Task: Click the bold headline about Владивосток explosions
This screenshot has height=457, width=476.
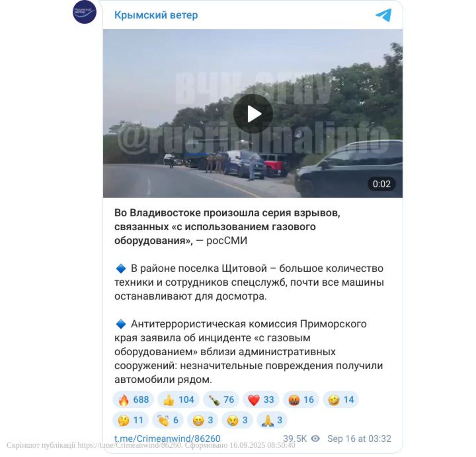Action: (227, 227)
